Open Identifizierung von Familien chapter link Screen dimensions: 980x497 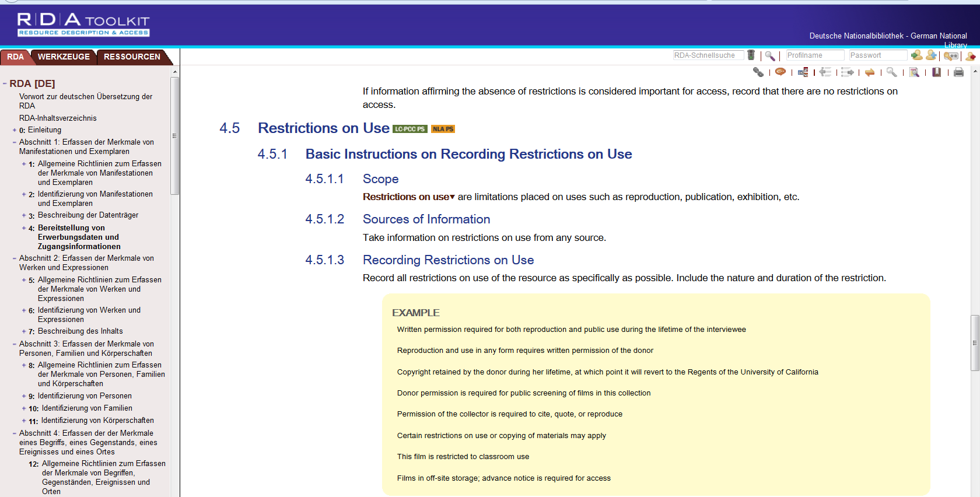coord(87,408)
